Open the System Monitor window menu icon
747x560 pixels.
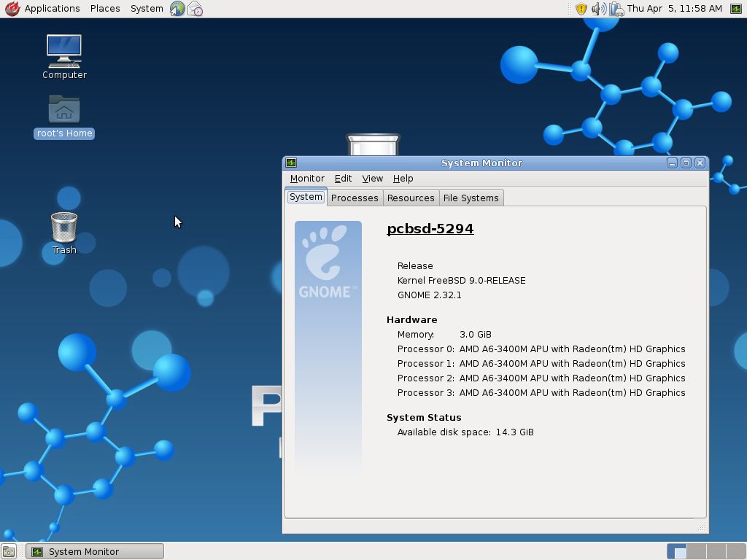(x=291, y=163)
